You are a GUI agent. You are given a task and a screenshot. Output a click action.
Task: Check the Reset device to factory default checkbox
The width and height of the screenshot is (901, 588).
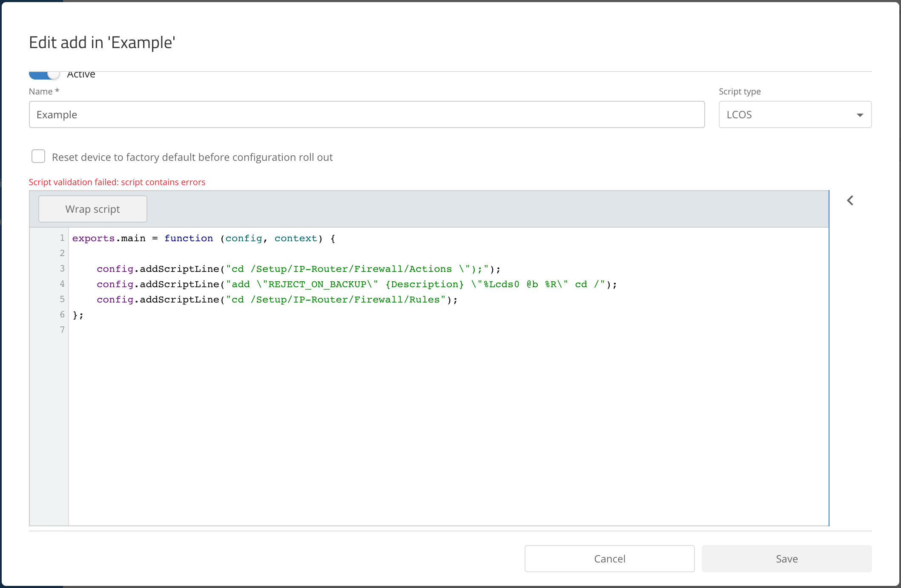pos(38,157)
